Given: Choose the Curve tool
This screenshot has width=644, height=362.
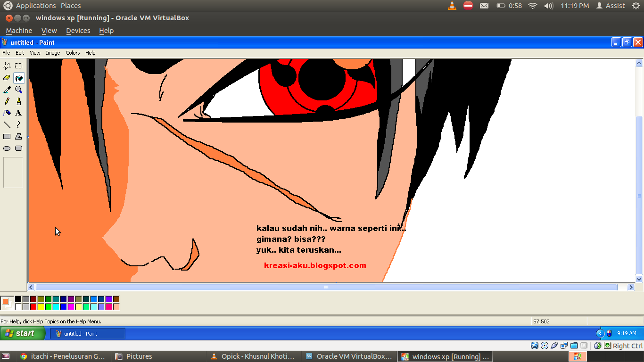Looking at the screenshot, I should tap(19, 125).
